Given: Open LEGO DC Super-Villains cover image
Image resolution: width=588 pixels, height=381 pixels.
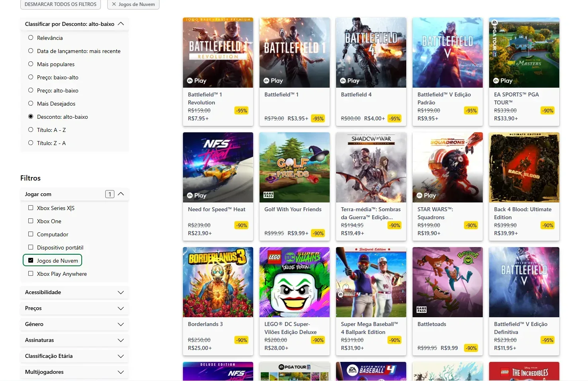Looking at the screenshot, I should click(x=295, y=282).
